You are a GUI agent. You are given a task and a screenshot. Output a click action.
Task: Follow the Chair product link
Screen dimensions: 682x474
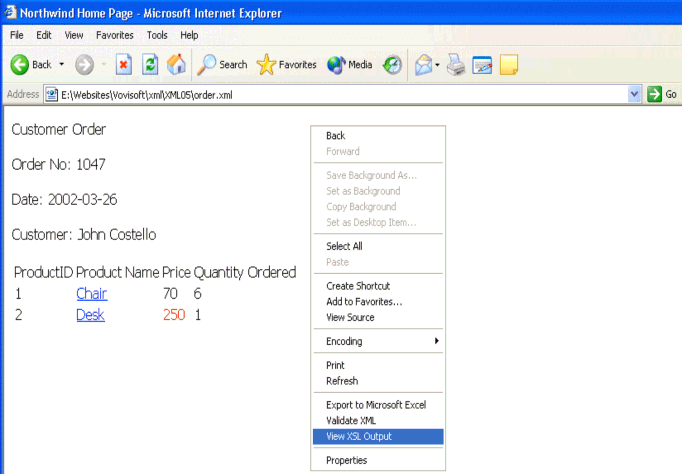click(91, 294)
